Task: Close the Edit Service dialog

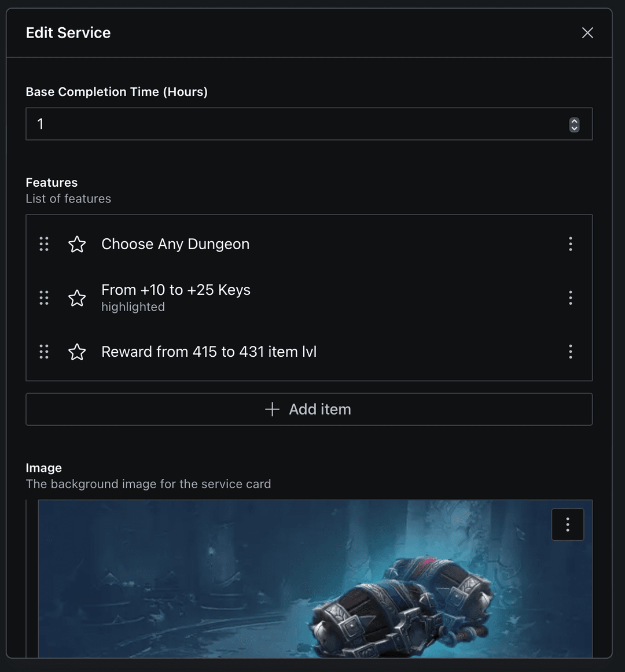Action: pyautogui.click(x=587, y=33)
